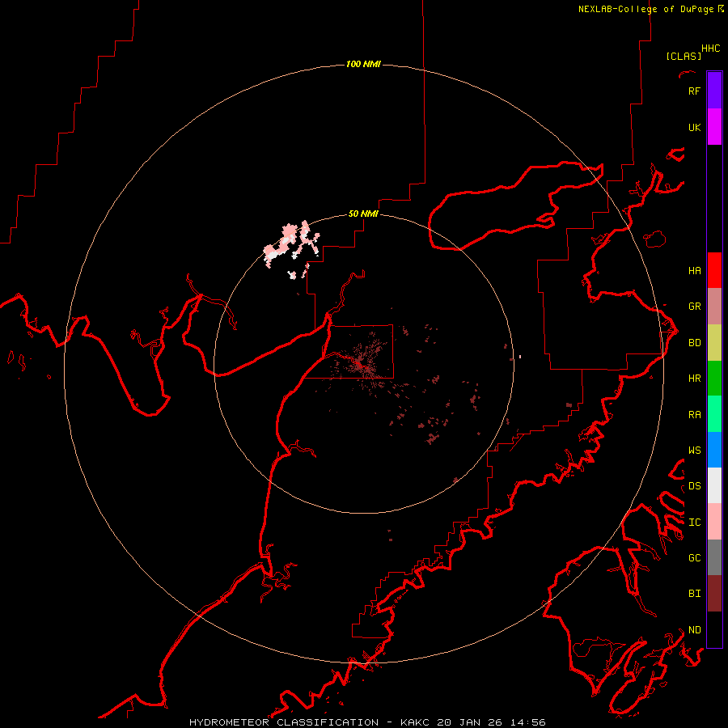Click the HYDROMETEOR CLASSIFICATION title text
The height and width of the screenshot is (728, 728).
284,722
